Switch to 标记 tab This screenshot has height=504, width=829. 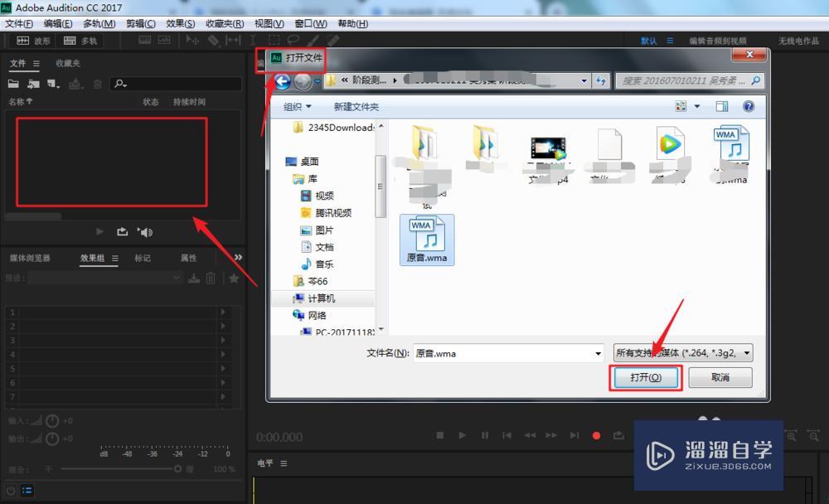143,258
